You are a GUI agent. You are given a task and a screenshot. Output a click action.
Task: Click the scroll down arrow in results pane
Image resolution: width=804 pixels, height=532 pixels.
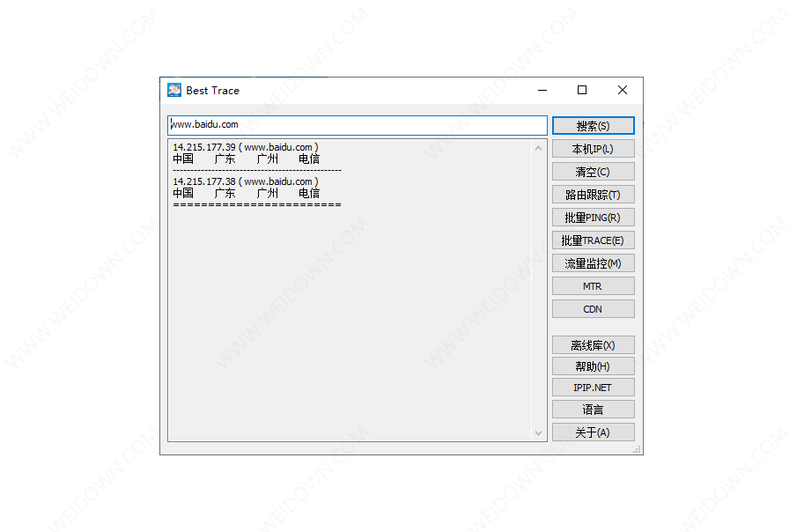coord(539,432)
